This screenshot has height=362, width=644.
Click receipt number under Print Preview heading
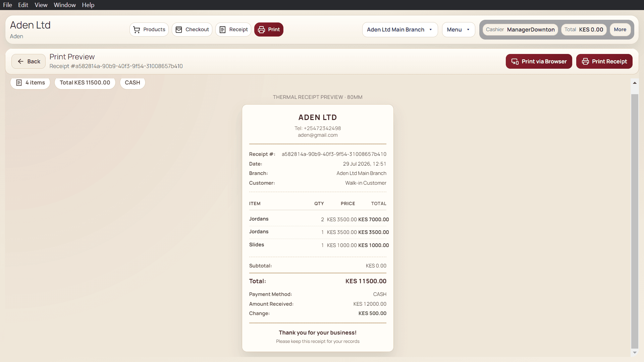(x=116, y=66)
